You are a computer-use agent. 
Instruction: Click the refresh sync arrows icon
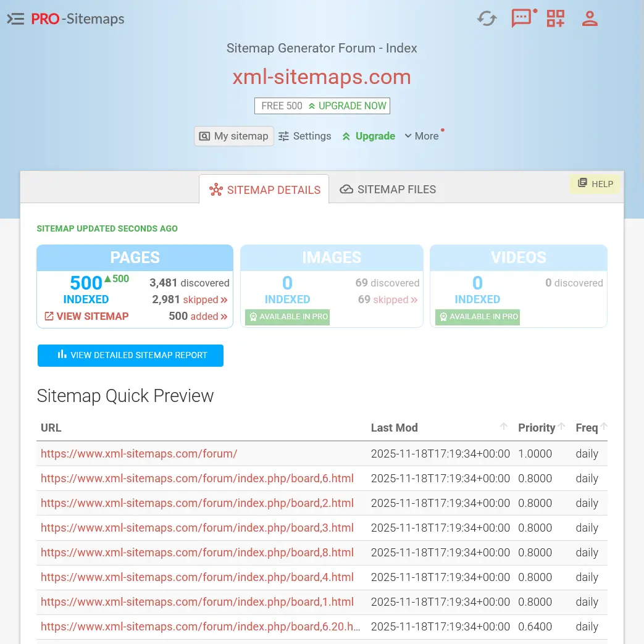tap(487, 19)
